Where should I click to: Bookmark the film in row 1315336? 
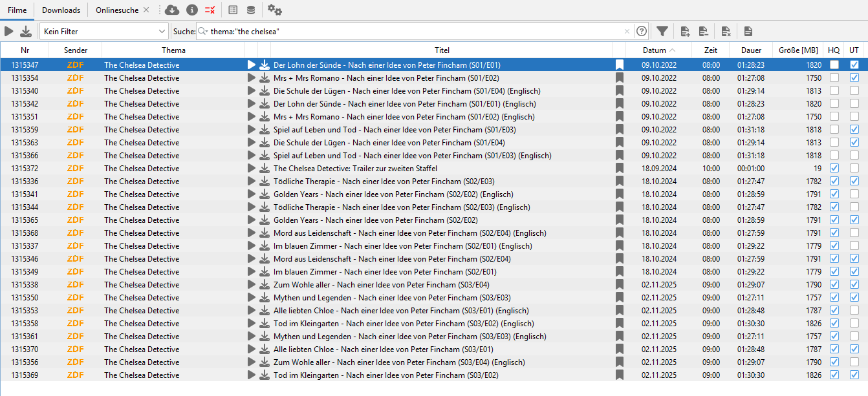[x=620, y=181]
